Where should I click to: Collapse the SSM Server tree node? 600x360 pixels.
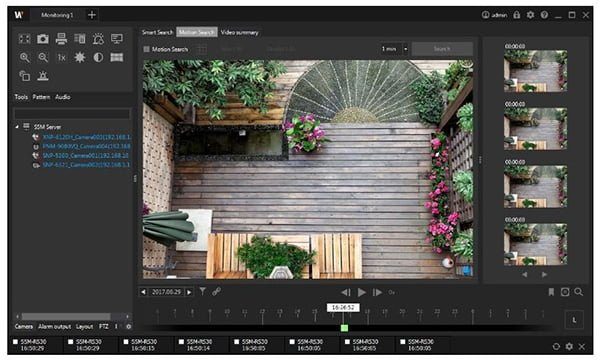coord(17,127)
